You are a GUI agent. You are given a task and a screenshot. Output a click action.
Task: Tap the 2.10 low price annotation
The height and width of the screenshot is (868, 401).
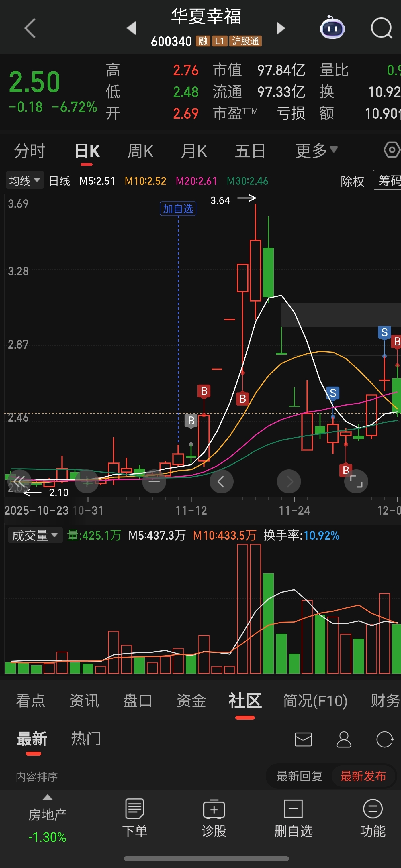(59, 493)
